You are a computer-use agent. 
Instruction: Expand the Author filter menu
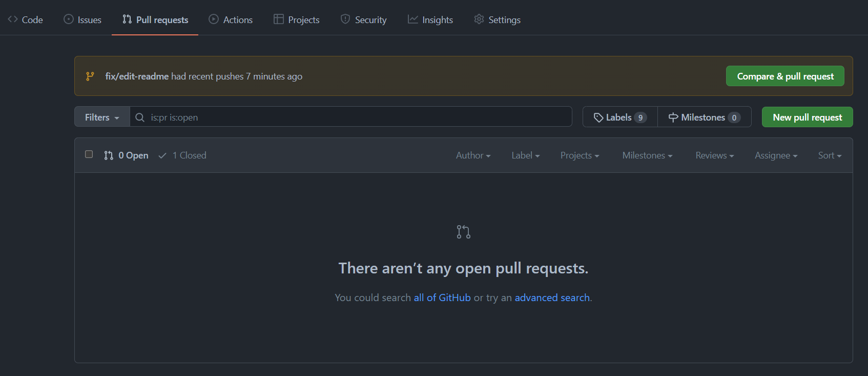click(x=473, y=155)
